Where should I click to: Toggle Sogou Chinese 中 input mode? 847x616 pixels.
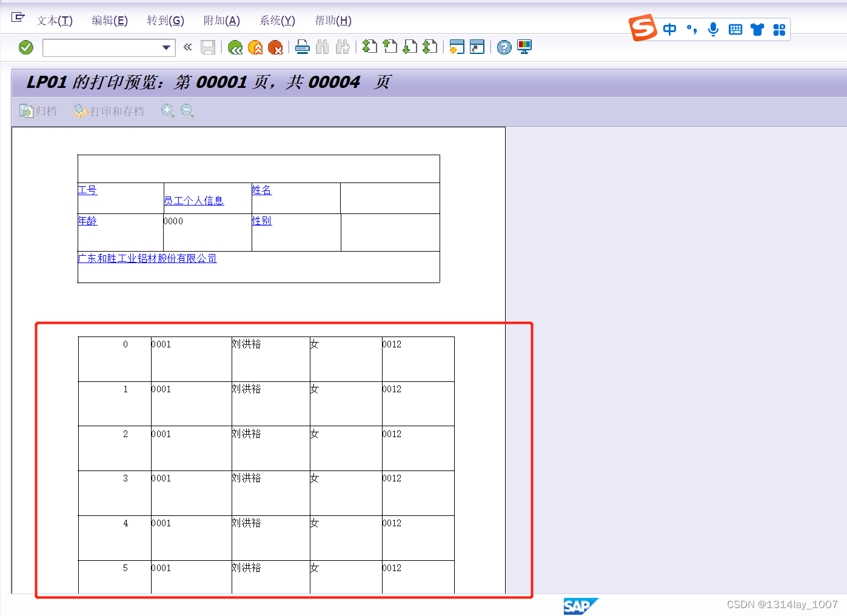click(669, 29)
